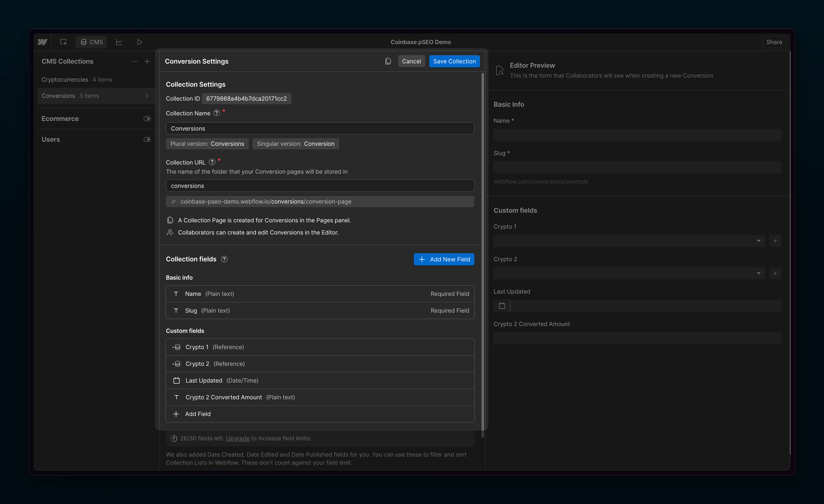Toggle the Users visibility switch

[147, 139]
